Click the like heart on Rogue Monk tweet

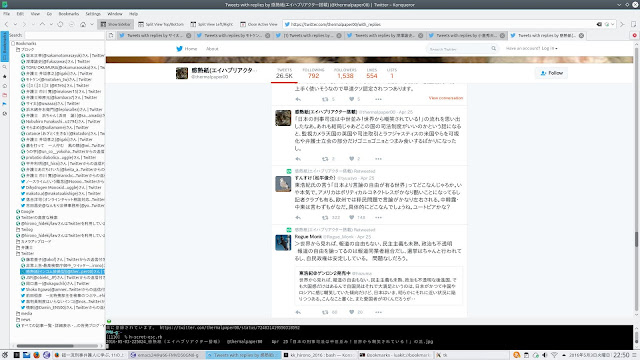(351, 312)
